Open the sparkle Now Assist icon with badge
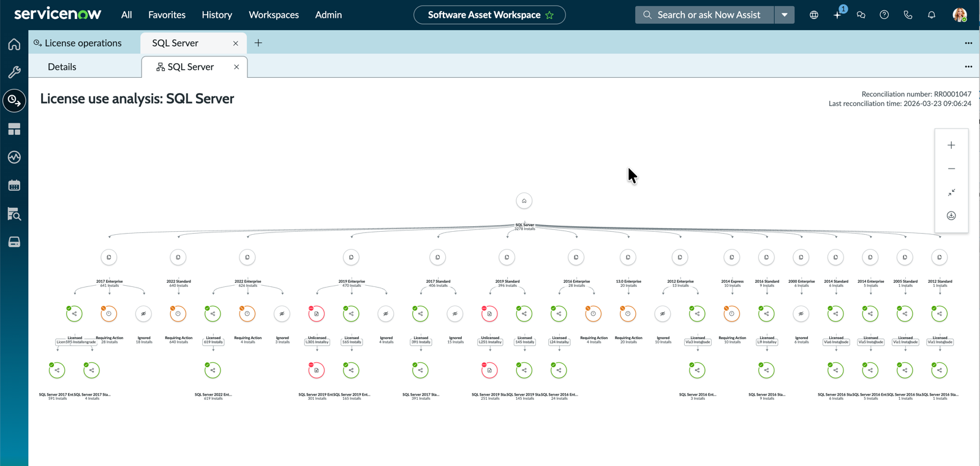The image size is (980, 466). [837, 15]
